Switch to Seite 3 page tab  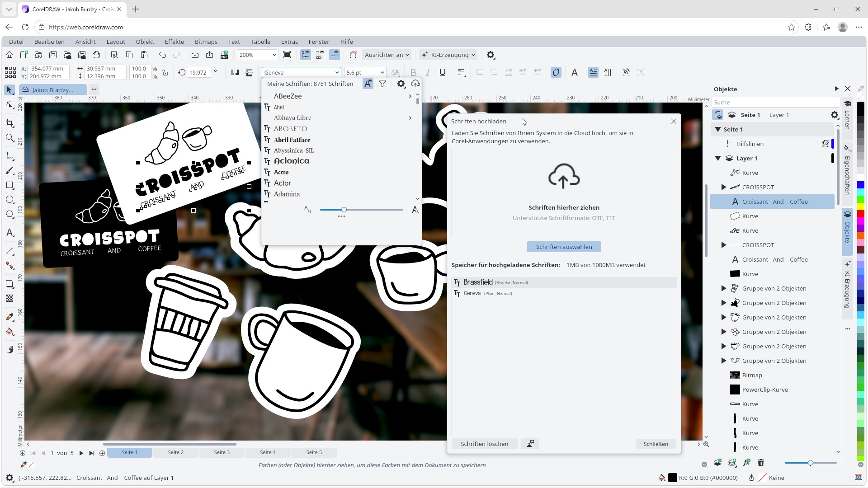(222, 452)
